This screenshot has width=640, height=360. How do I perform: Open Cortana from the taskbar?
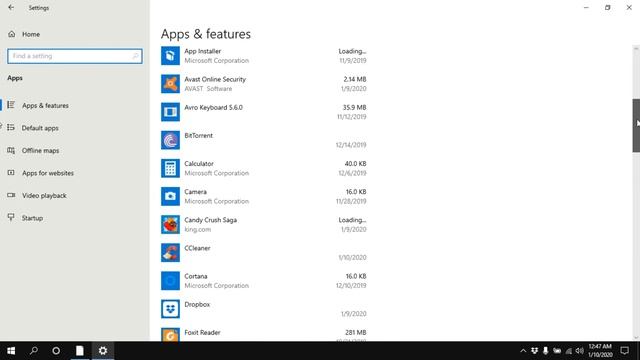pos(56,351)
